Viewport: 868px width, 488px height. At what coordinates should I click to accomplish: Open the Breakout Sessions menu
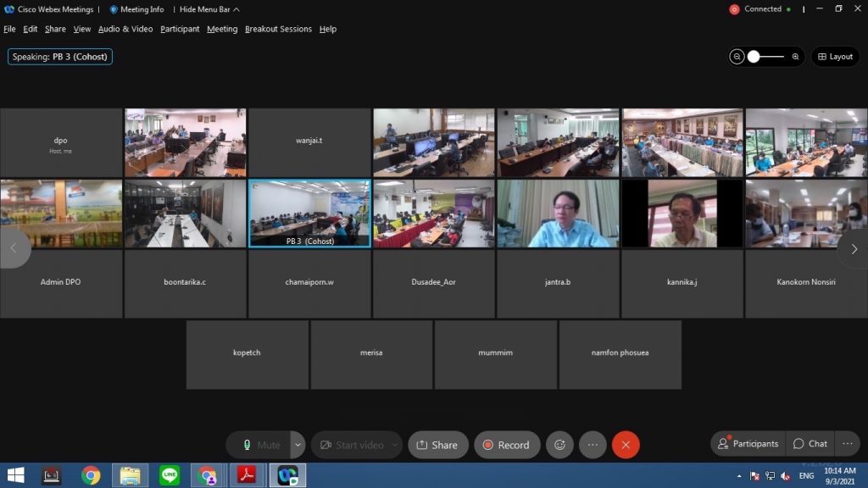(x=278, y=29)
